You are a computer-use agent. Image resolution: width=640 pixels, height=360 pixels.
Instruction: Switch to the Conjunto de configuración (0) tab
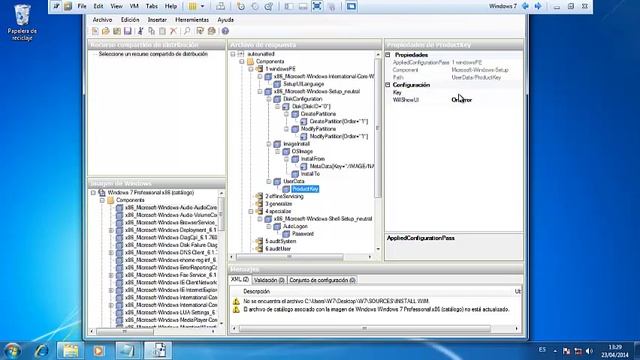point(322,280)
